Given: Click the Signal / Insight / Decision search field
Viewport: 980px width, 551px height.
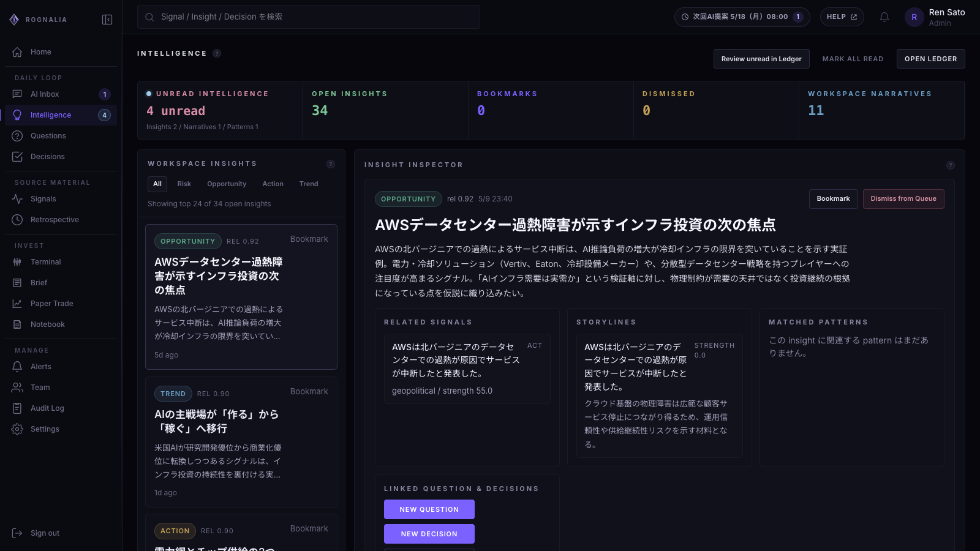Looking at the screenshot, I should click(309, 17).
